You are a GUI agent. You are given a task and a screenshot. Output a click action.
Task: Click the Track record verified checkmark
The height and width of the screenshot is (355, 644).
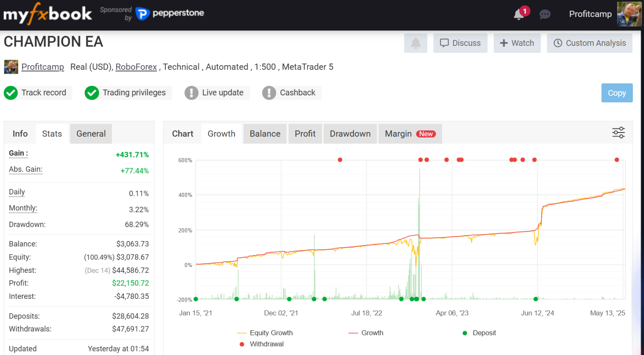pos(11,93)
